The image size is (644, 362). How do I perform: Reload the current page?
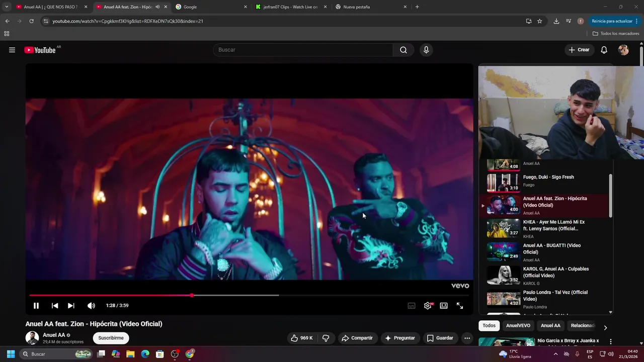31,21
